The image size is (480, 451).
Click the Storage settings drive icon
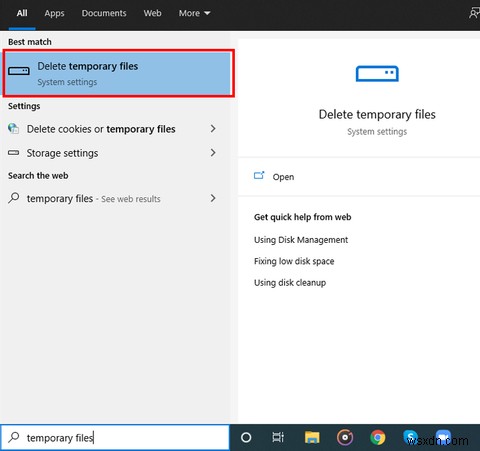pos(13,153)
